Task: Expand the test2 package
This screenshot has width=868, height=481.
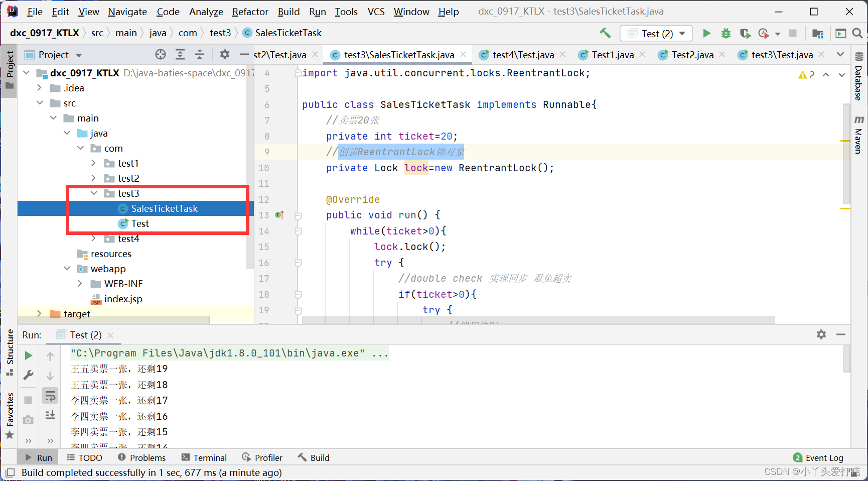Action: (94, 178)
